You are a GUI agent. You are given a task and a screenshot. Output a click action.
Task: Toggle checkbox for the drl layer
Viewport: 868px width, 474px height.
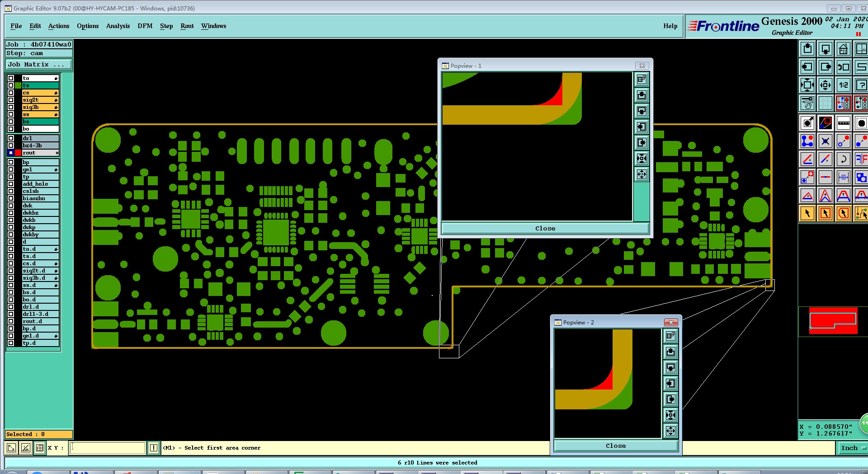11,138
